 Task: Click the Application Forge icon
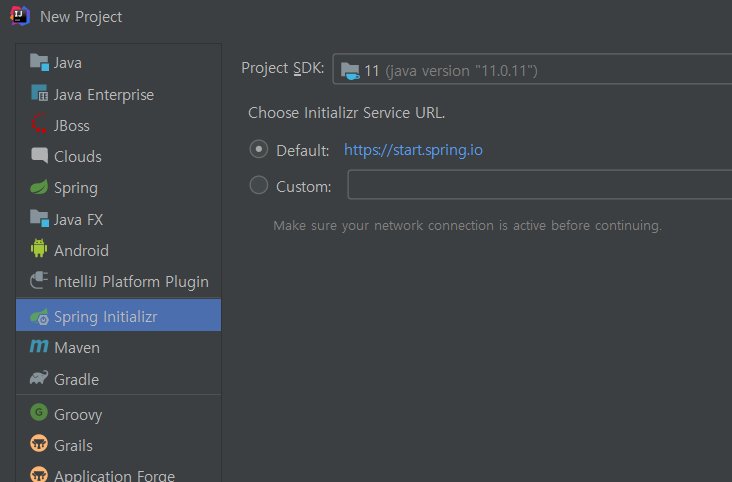click(39, 474)
